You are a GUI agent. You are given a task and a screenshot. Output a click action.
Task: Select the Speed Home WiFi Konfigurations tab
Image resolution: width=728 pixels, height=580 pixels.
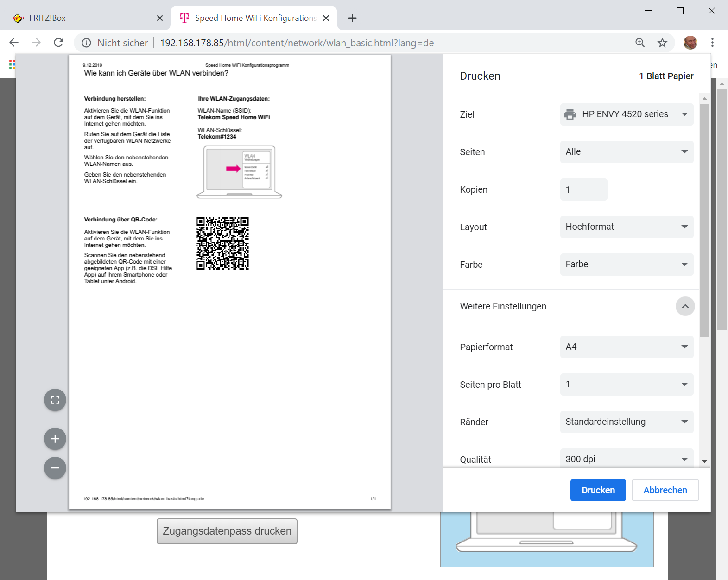(x=254, y=18)
